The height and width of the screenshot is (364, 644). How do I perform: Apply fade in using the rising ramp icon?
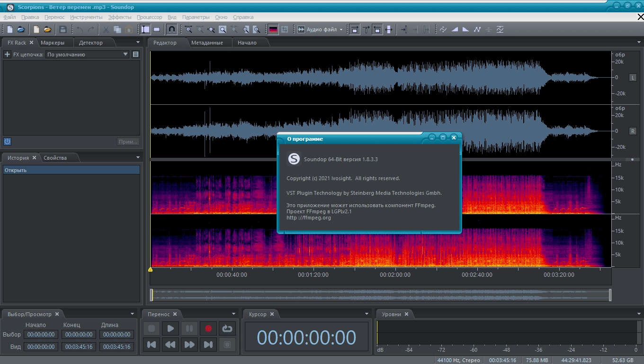pos(455,29)
